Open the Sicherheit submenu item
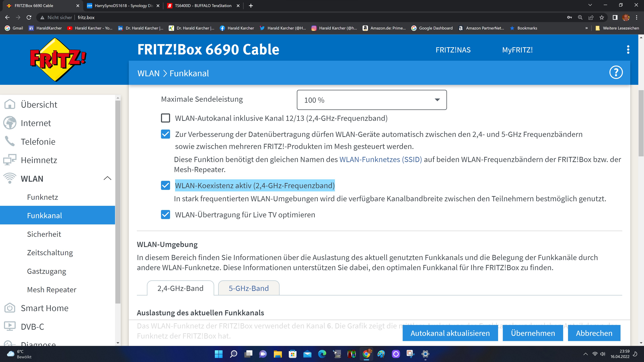Screen dimensions: 644x362 point(44,234)
